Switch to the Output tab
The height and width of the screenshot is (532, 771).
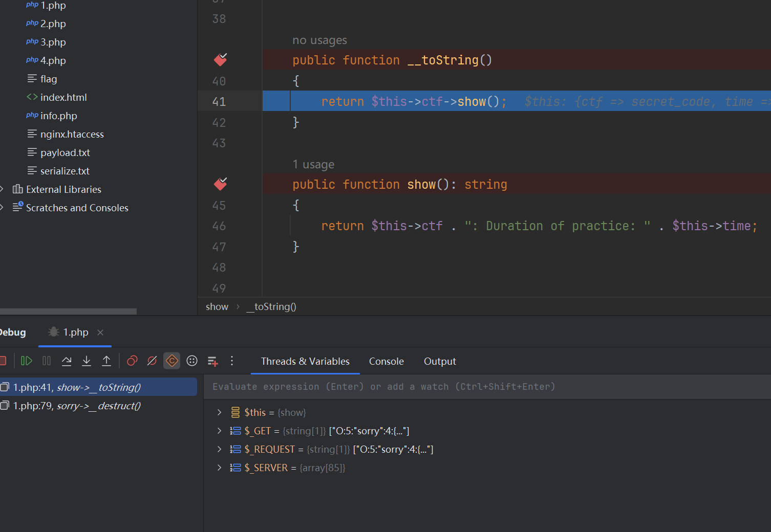click(439, 361)
